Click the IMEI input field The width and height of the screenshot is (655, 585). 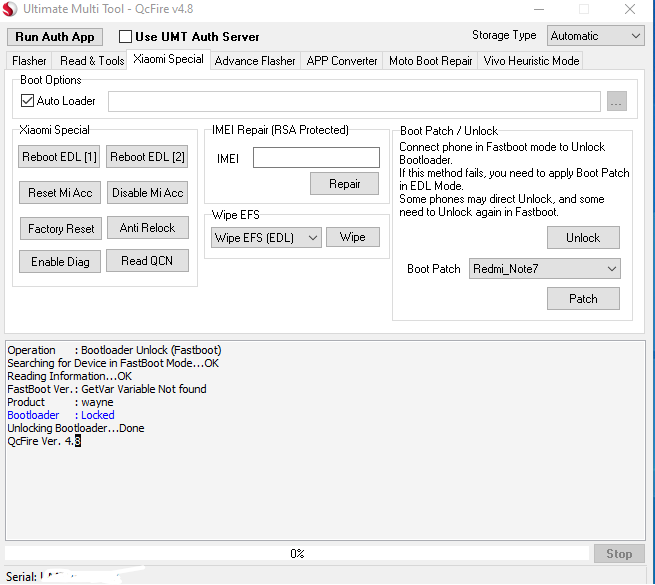(316, 158)
